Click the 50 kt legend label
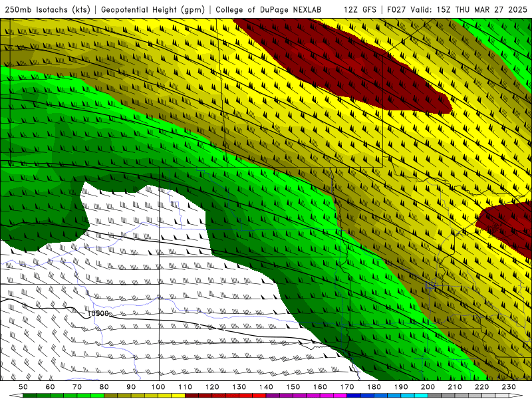532x399 pixels. [23, 387]
